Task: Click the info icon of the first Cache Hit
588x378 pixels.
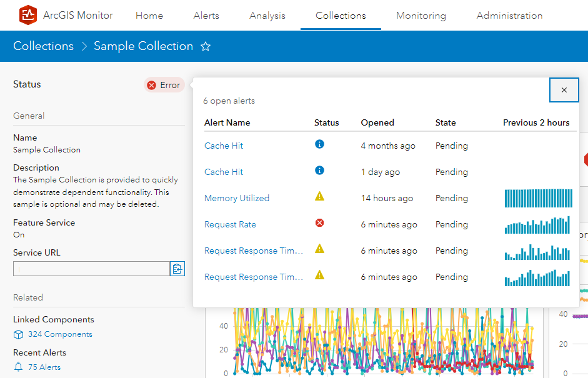Action: point(320,144)
